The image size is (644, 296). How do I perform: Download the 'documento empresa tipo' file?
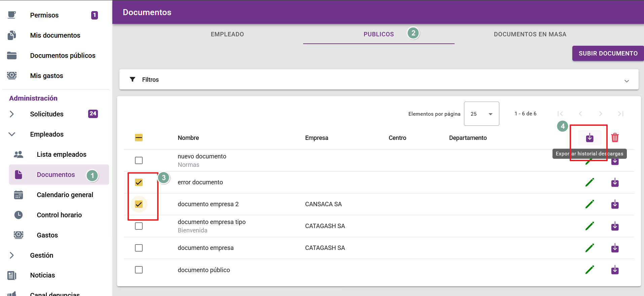click(x=615, y=226)
